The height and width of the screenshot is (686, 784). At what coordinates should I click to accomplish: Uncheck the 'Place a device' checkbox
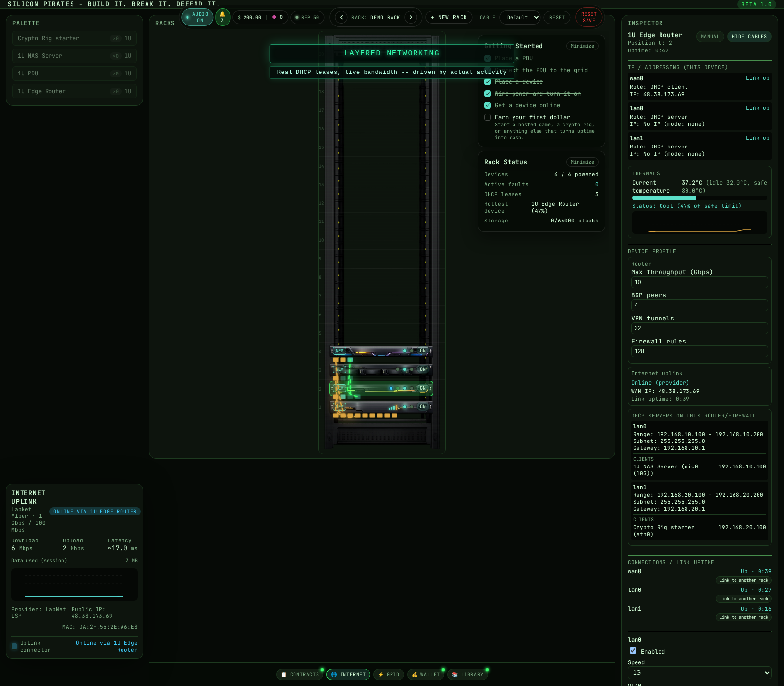[x=488, y=82]
